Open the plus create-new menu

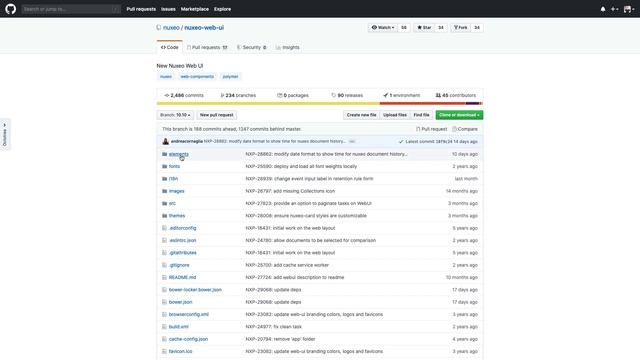[614, 9]
